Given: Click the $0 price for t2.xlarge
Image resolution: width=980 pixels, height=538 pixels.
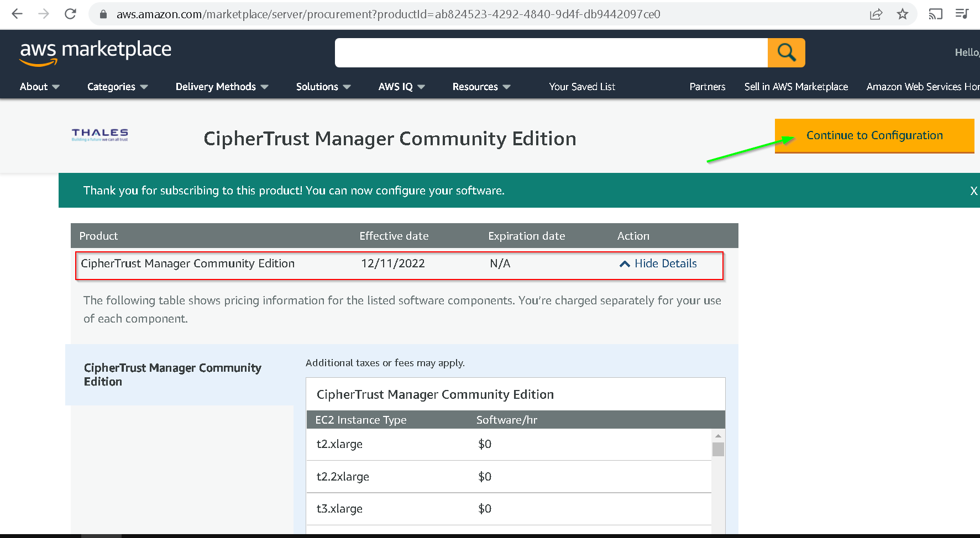Looking at the screenshot, I should [485, 444].
